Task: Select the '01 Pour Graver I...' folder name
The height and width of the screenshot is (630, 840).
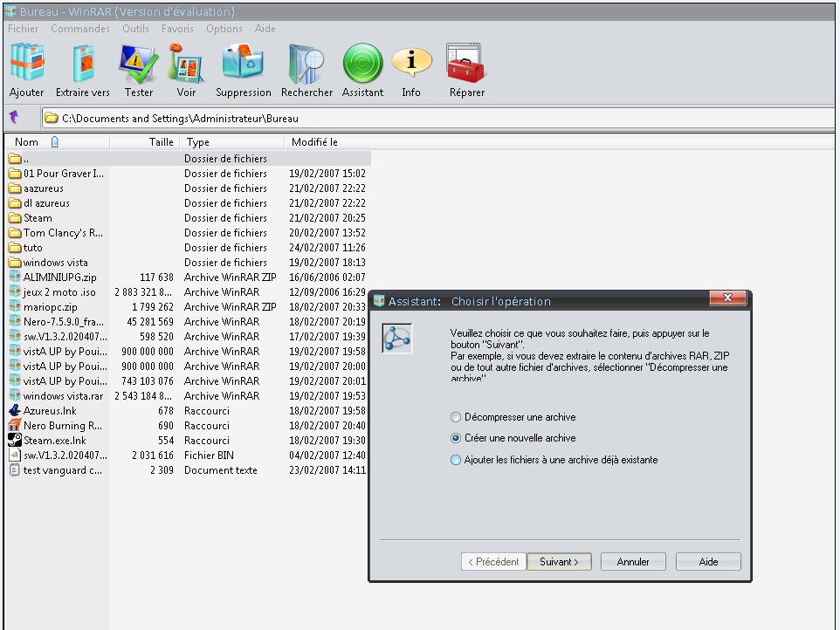Action: click(64, 174)
